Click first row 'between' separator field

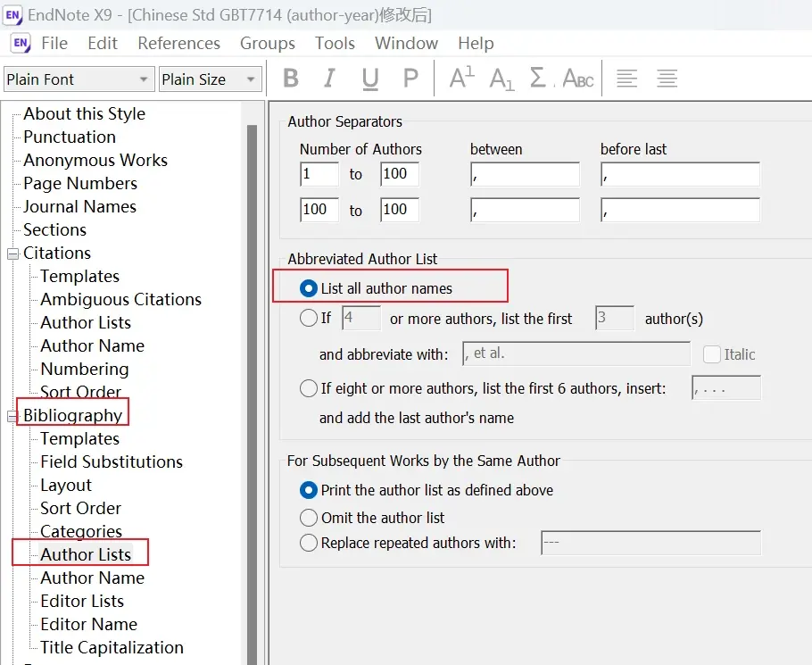(525, 174)
